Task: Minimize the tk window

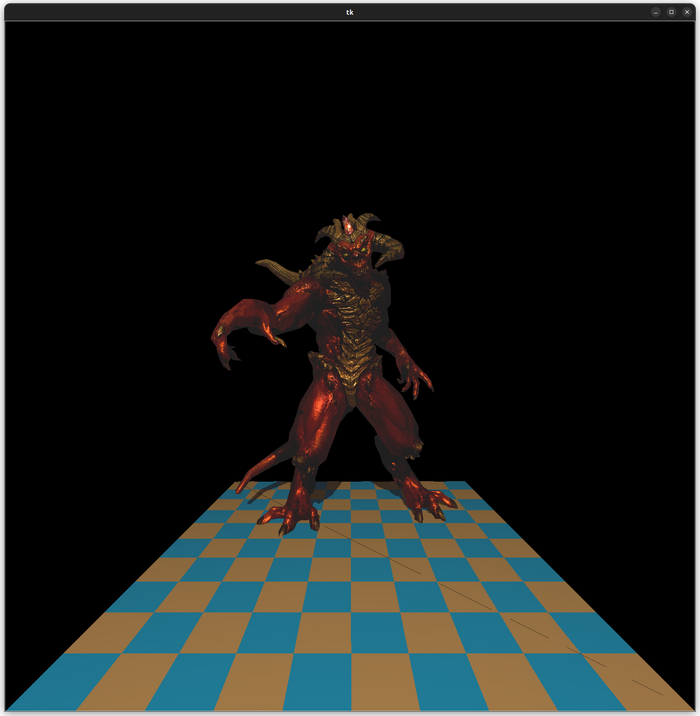Action: [x=656, y=12]
